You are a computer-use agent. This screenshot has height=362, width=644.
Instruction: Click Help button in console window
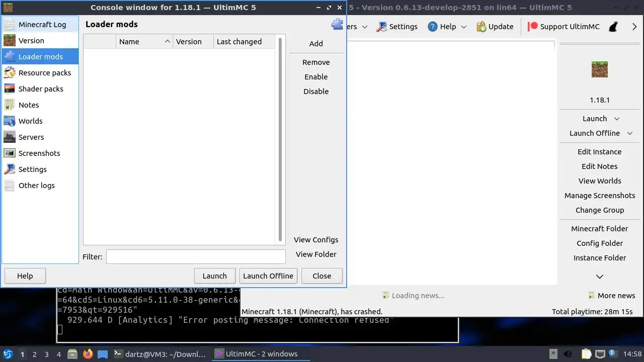tap(25, 276)
